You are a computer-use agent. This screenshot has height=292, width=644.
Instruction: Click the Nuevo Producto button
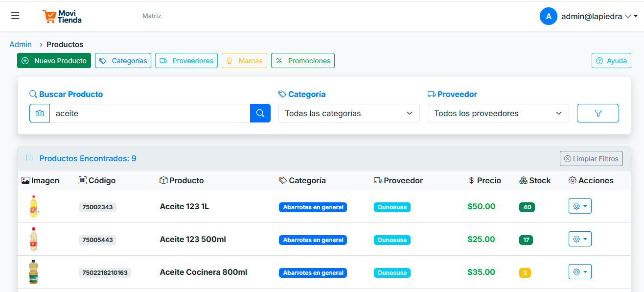pyautogui.click(x=54, y=60)
